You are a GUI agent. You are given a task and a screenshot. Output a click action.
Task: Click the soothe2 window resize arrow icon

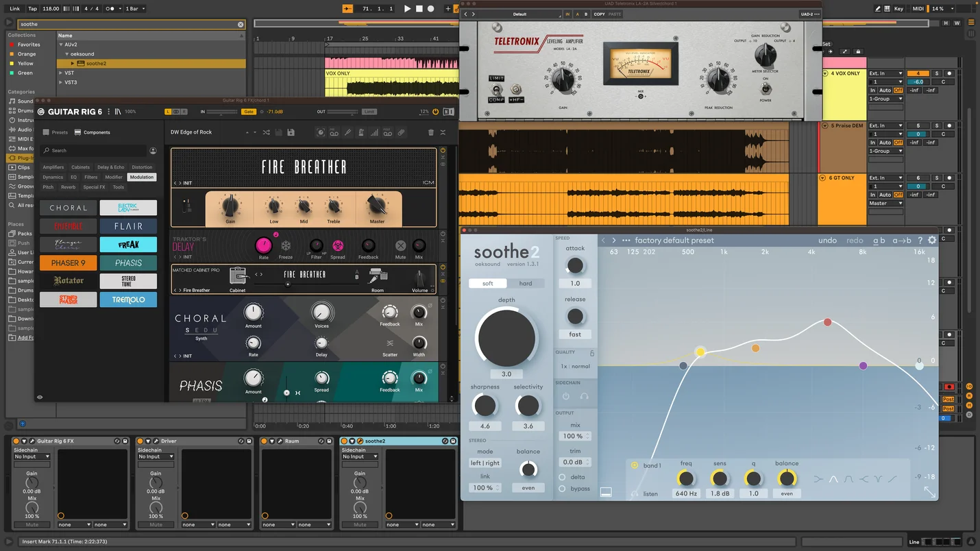(929, 491)
